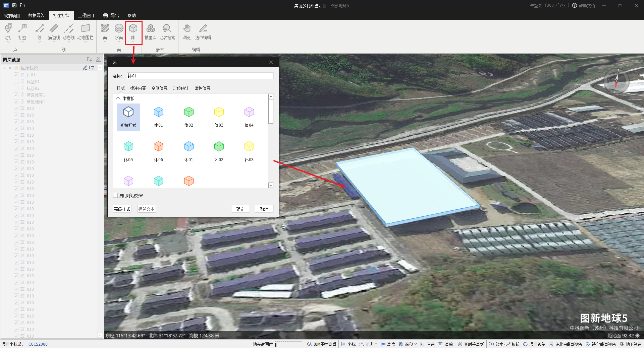This screenshot has height=348, width=644.
Task: Click the 确定 button
Action: pos(240,209)
